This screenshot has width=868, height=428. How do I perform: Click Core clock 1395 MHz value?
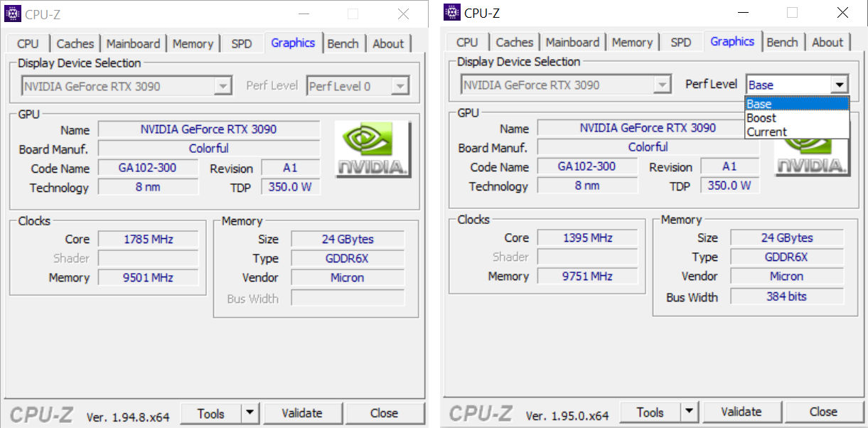click(x=587, y=237)
